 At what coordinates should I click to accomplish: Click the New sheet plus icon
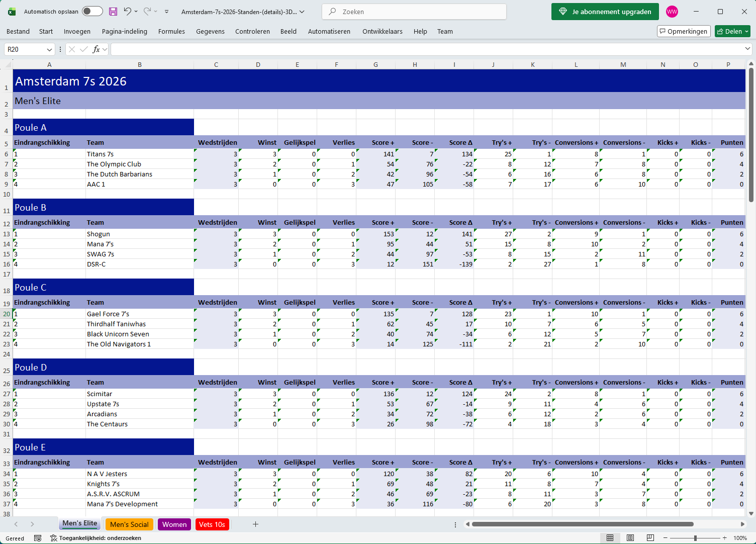click(255, 524)
